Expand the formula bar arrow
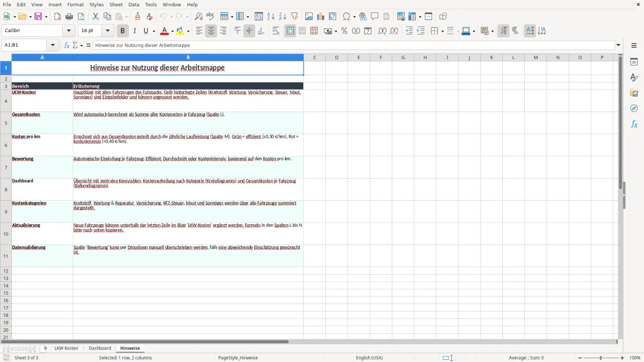 [618, 46]
